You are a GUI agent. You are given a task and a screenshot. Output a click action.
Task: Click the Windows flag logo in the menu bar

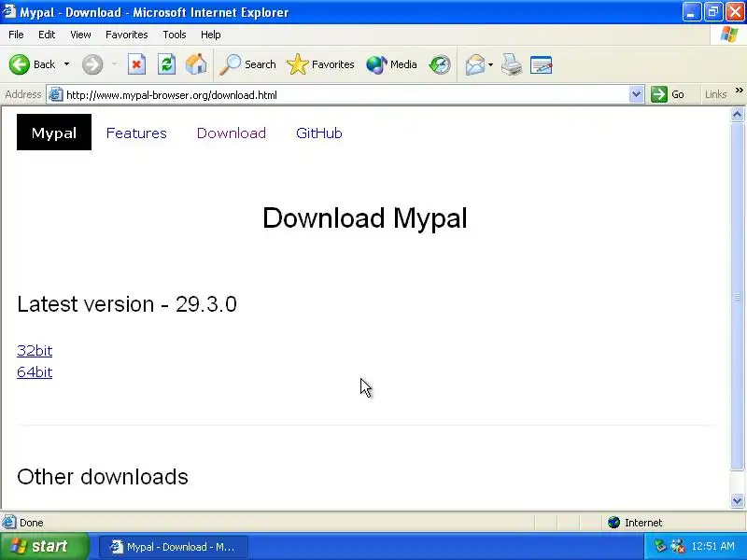729,35
